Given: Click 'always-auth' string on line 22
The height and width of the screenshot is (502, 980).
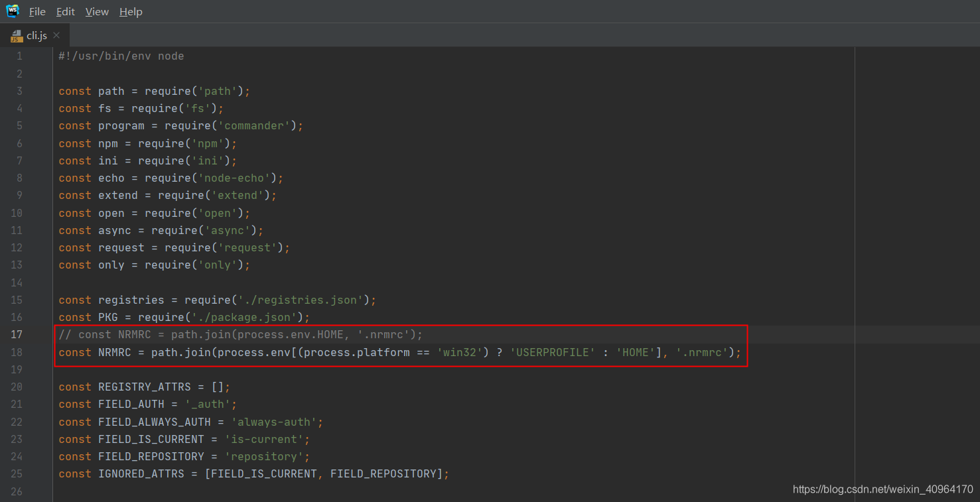Looking at the screenshot, I should click(x=274, y=422).
